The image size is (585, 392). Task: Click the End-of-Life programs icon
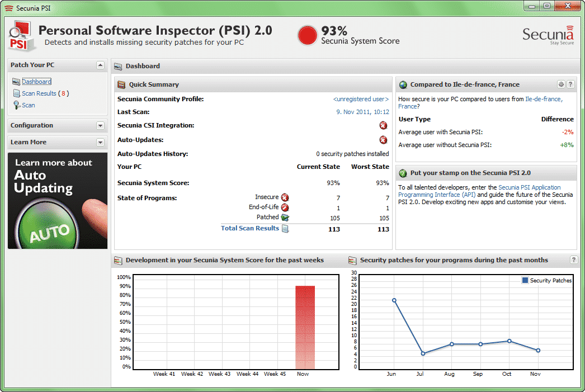(x=285, y=207)
